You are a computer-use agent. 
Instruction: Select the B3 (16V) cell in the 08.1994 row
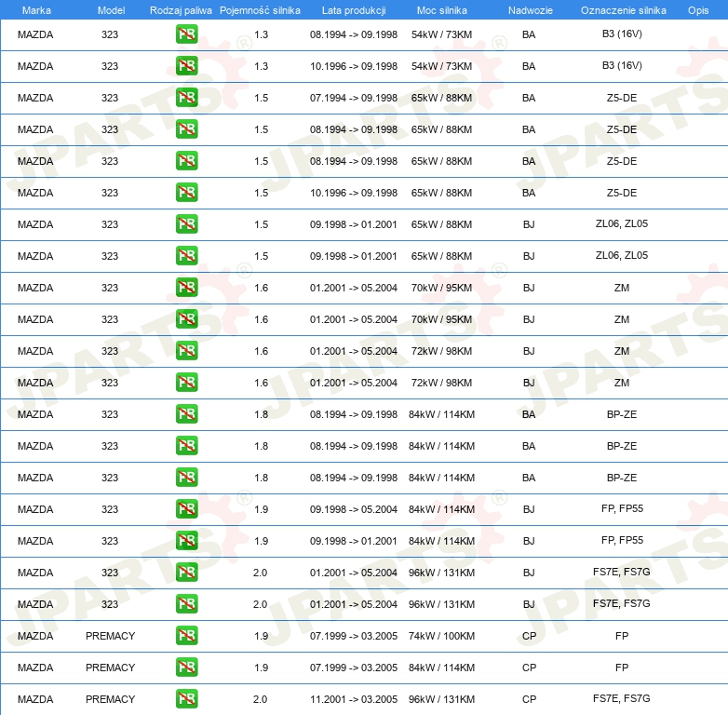[x=622, y=34]
